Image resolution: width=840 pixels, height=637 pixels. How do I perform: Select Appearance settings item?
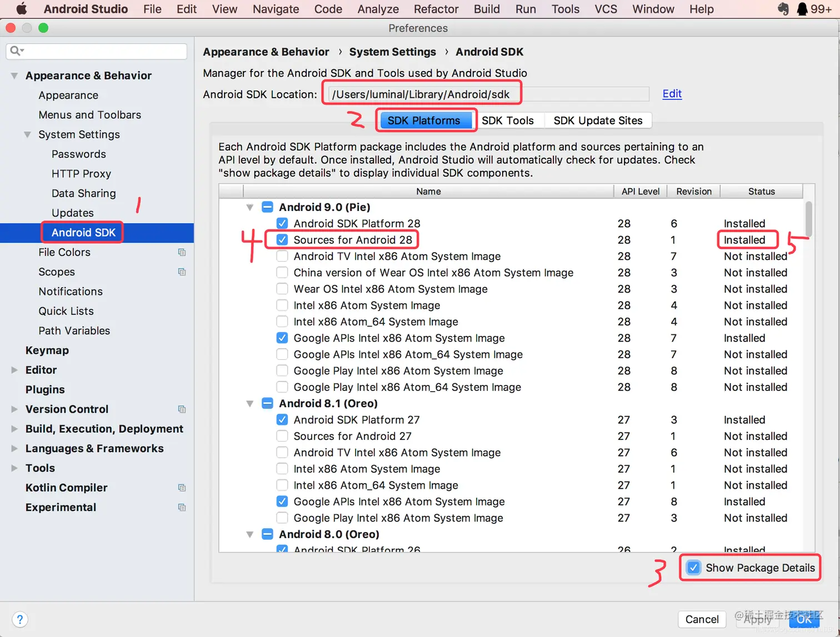coord(68,96)
